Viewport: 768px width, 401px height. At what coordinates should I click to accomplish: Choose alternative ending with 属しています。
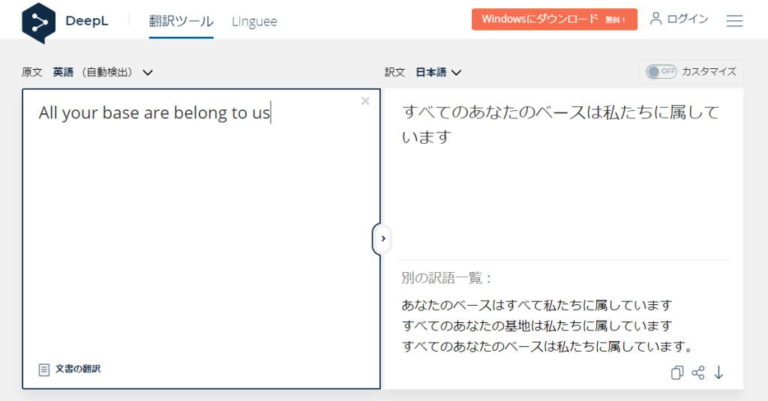[x=548, y=347]
